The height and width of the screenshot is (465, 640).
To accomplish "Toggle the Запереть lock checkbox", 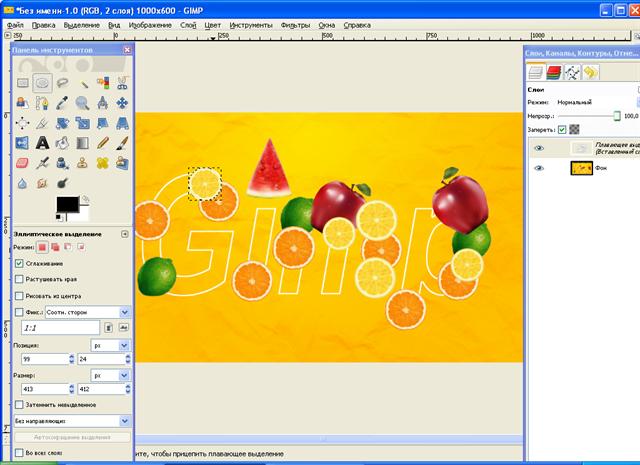I will (x=562, y=129).
